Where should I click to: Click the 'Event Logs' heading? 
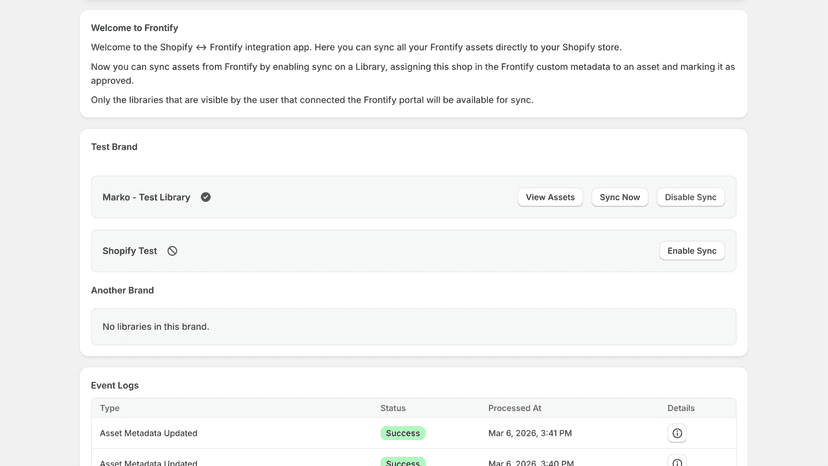[x=115, y=385]
